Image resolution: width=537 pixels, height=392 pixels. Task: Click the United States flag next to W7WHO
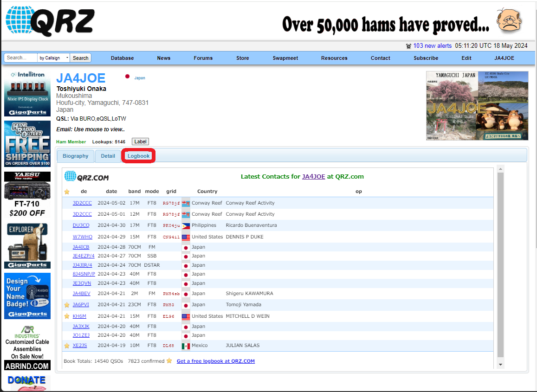[x=186, y=237]
